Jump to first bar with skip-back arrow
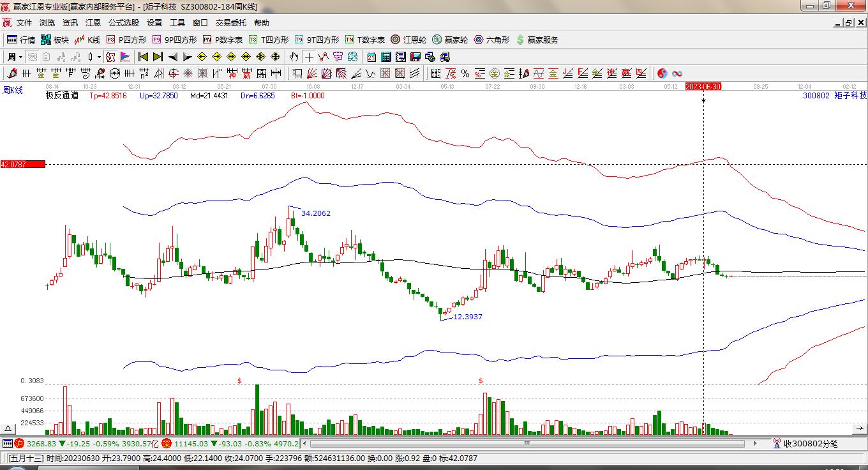This screenshot has width=868, height=470. point(143,57)
